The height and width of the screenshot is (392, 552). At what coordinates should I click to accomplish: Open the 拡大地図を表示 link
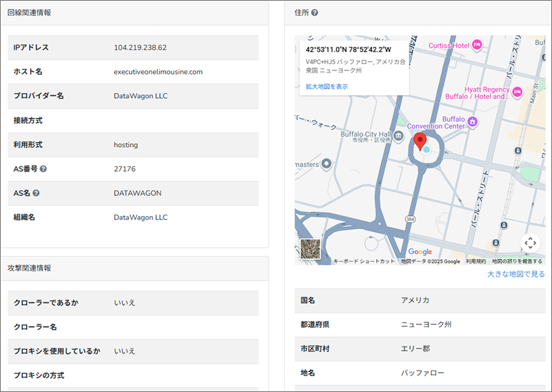click(326, 86)
